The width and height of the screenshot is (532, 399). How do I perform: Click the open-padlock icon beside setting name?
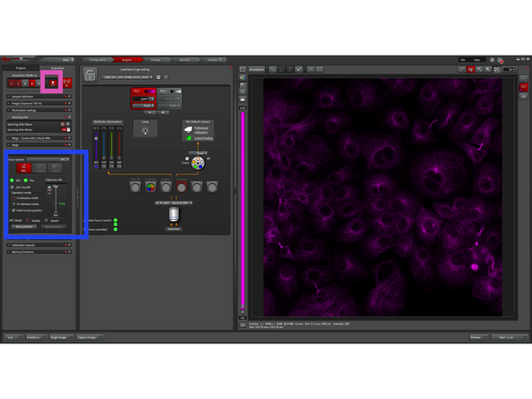90,75
